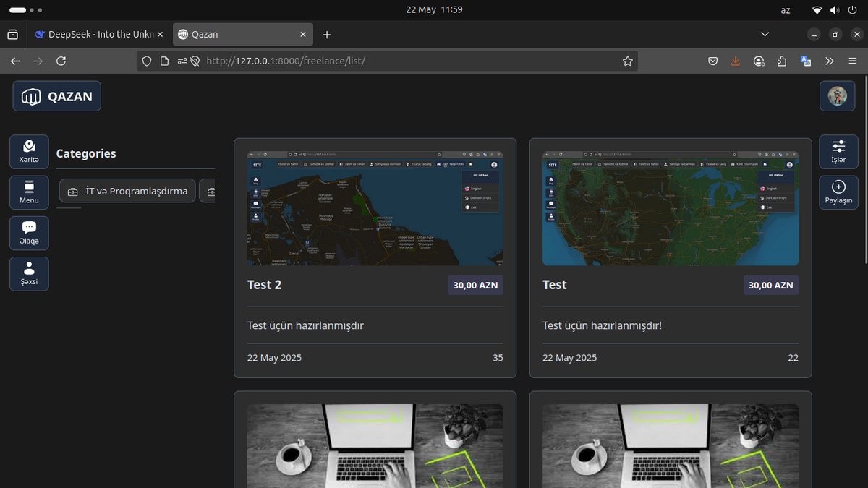The height and width of the screenshot is (488, 868).
Task: Open a new tab with plus button
Action: (x=327, y=34)
